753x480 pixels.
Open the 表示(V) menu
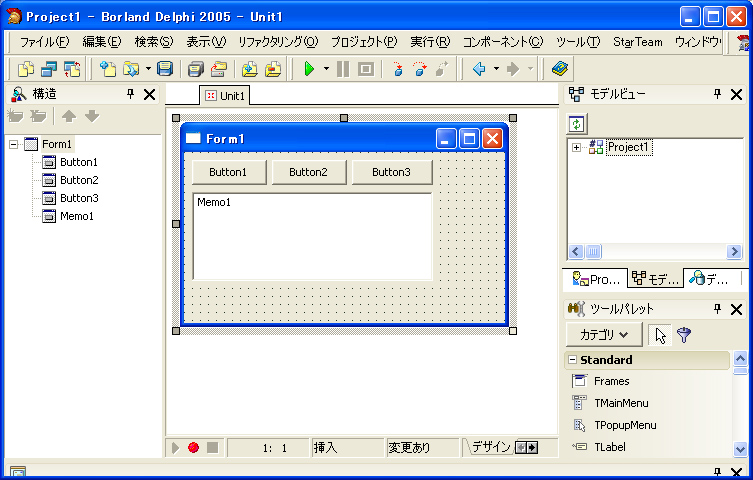coord(206,42)
